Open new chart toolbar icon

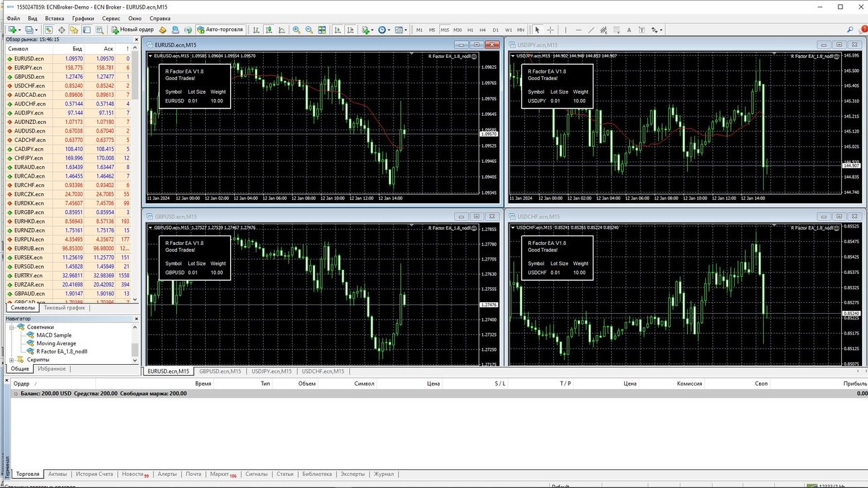pyautogui.click(x=12, y=30)
